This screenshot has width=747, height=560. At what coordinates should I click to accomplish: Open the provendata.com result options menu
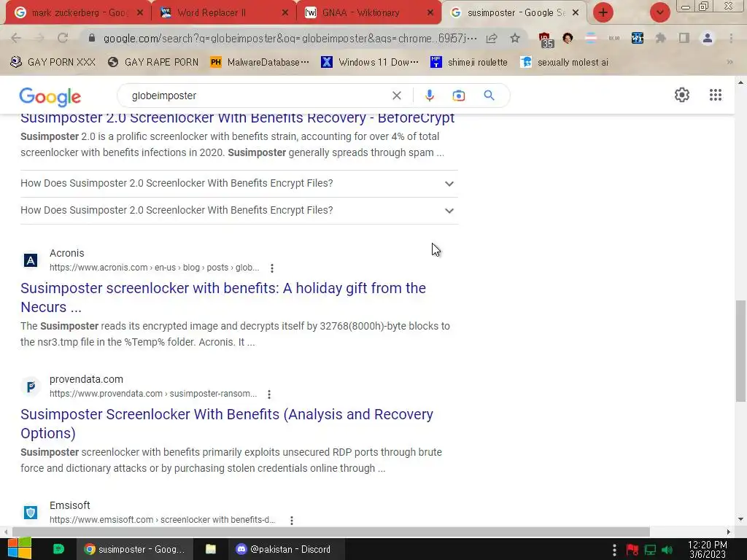click(269, 394)
